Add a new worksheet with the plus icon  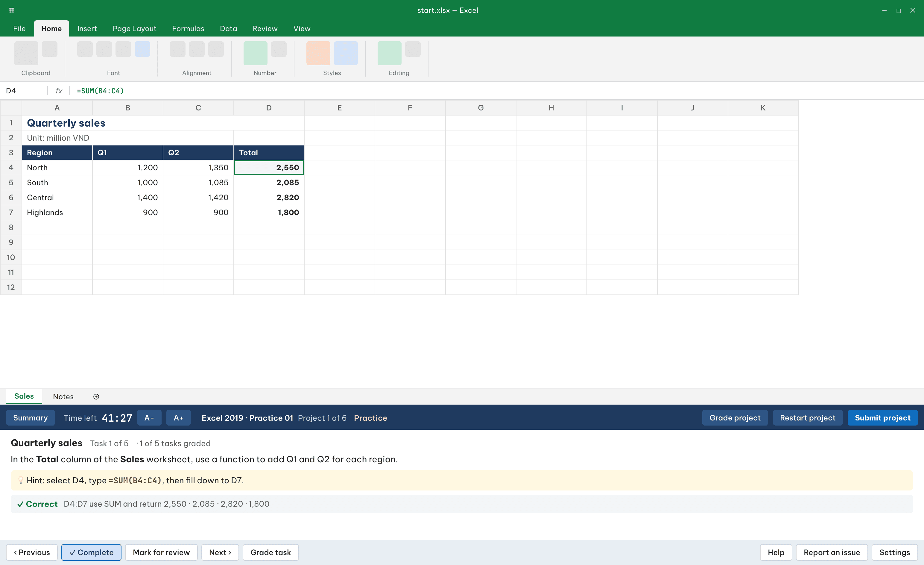click(x=96, y=397)
